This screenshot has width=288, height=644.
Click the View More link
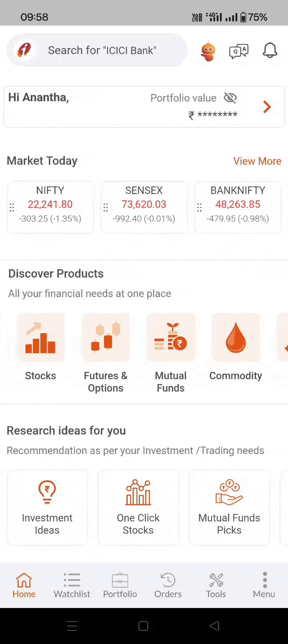[x=257, y=161]
